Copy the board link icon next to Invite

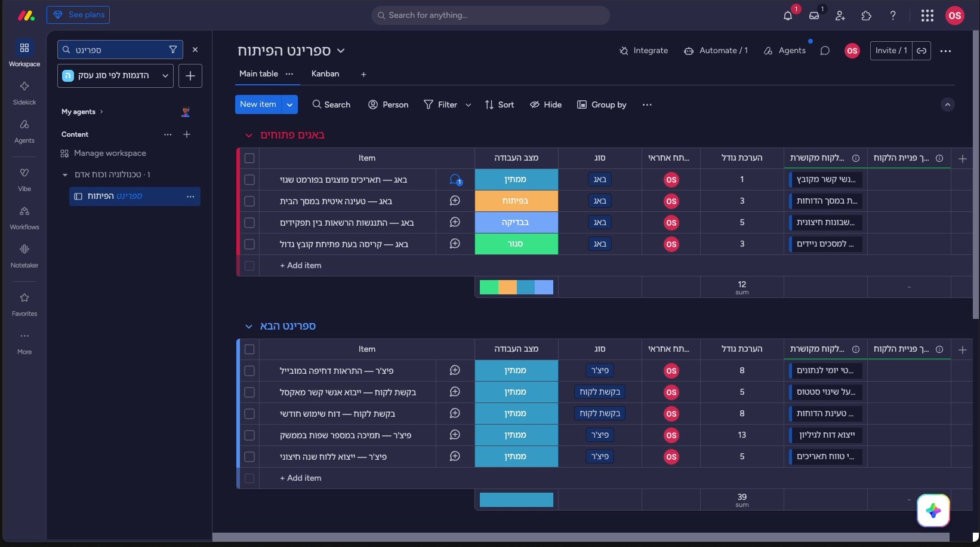pos(922,51)
